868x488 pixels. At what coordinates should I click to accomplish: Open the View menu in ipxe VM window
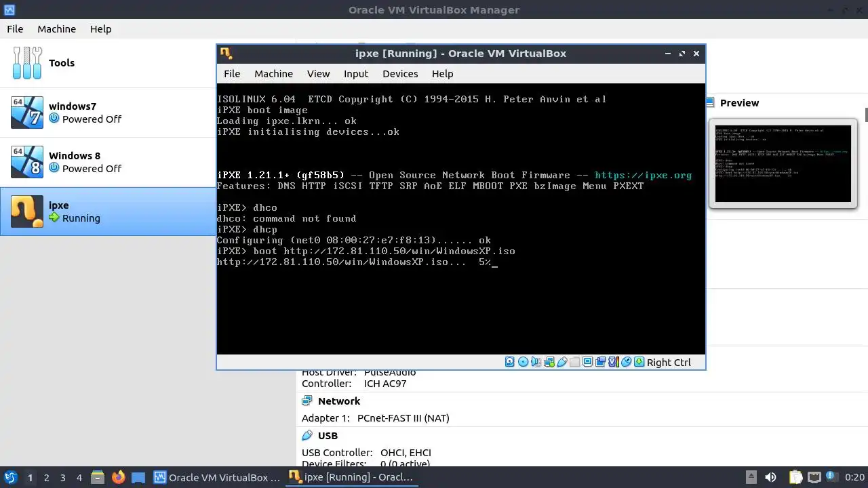318,73
